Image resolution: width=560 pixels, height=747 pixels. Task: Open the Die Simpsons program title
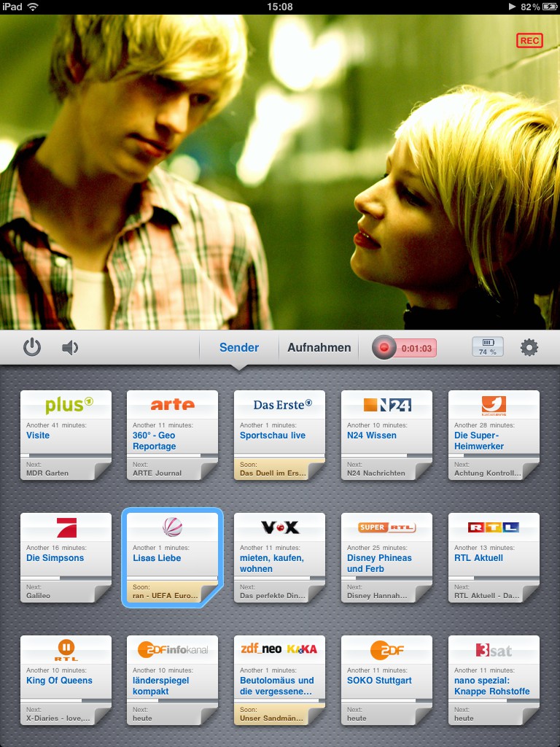tap(55, 558)
